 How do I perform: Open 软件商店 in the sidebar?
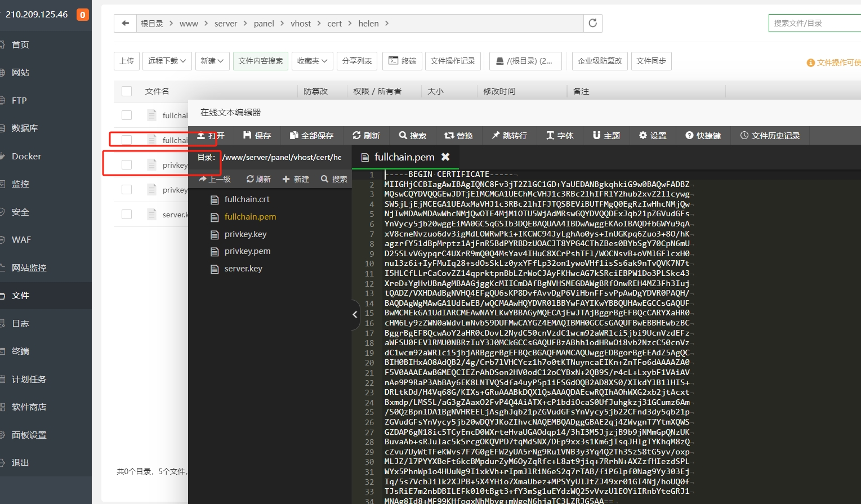29,407
